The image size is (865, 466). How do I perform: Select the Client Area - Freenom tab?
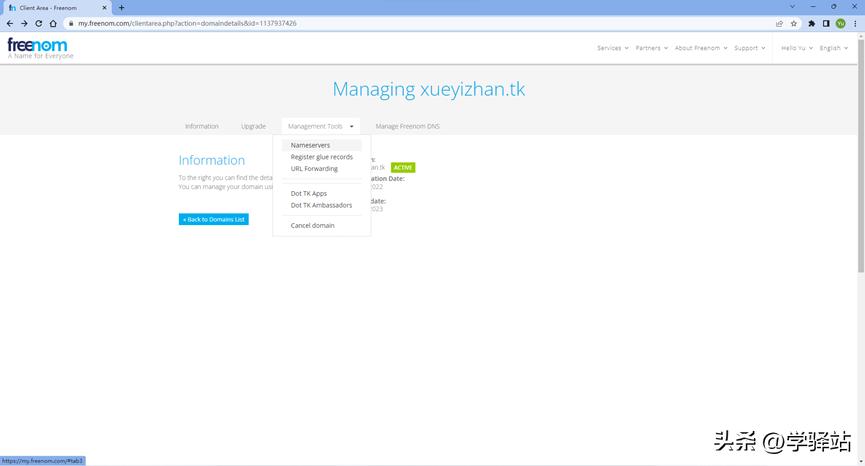[55, 8]
